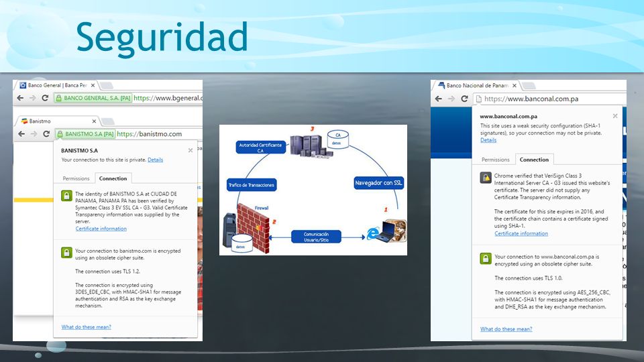Click the Seguridad slide title
This screenshot has width=644, height=362.
(x=162, y=38)
